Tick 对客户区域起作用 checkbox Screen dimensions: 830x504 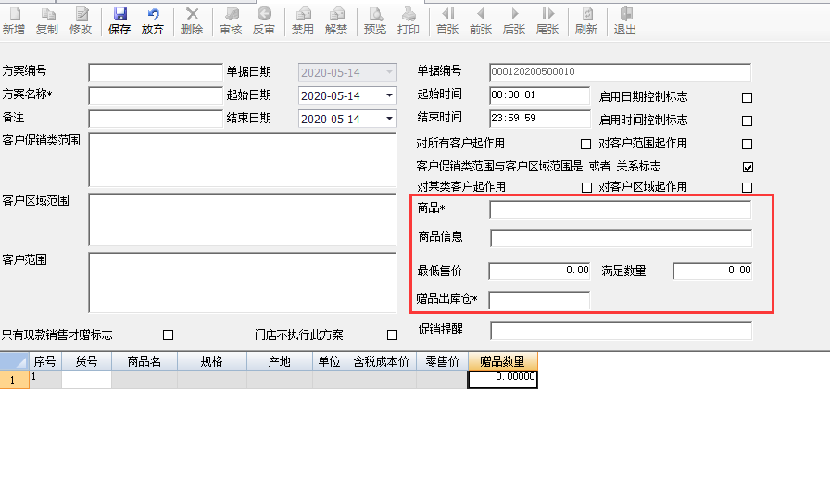[x=747, y=187]
